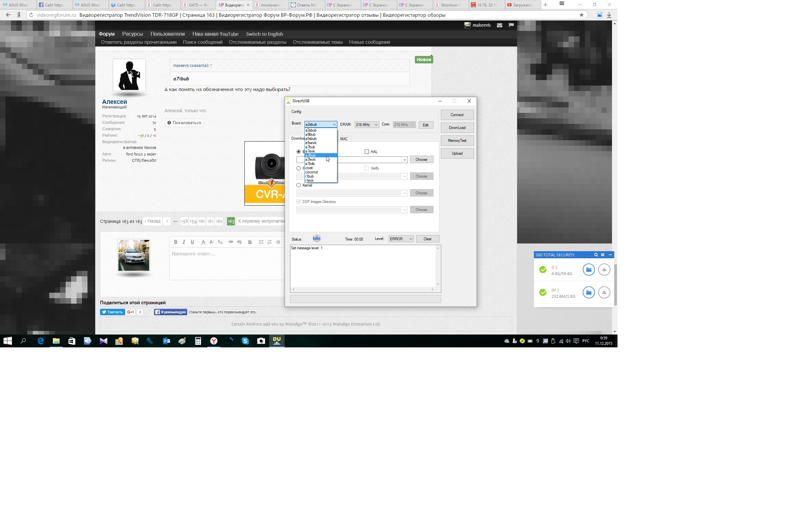The image size is (804, 532).
Task: Open Calculator from the Windows taskbar
Action: pos(198,341)
